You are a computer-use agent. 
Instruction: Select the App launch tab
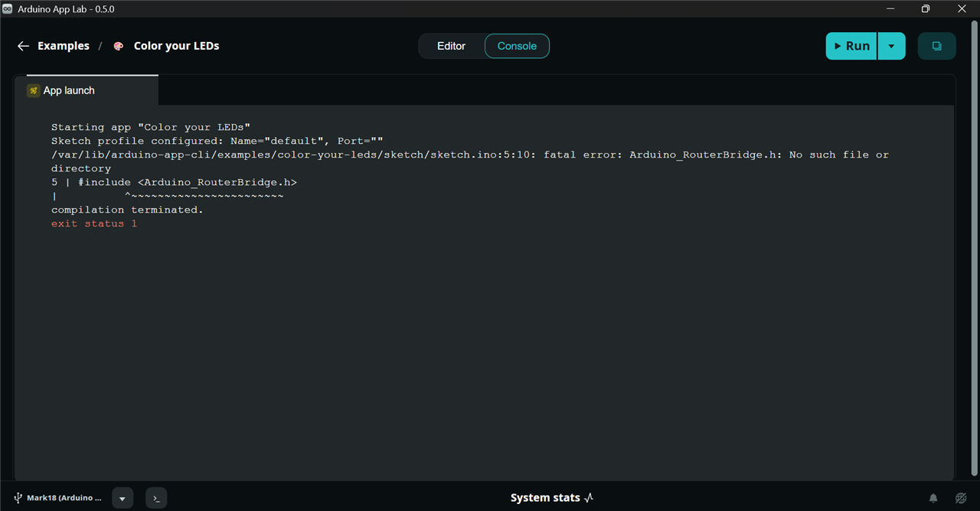point(92,90)
